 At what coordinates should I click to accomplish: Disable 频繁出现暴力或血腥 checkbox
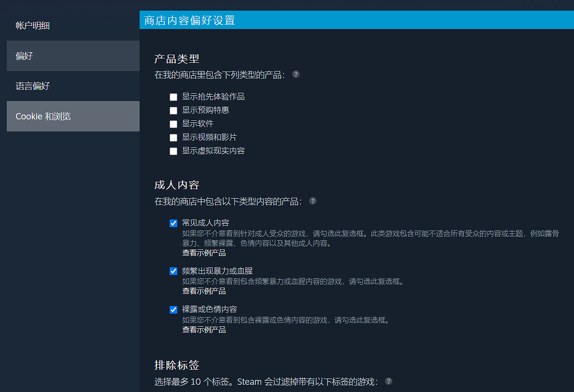pyautogui.click(x=173, y=271)
